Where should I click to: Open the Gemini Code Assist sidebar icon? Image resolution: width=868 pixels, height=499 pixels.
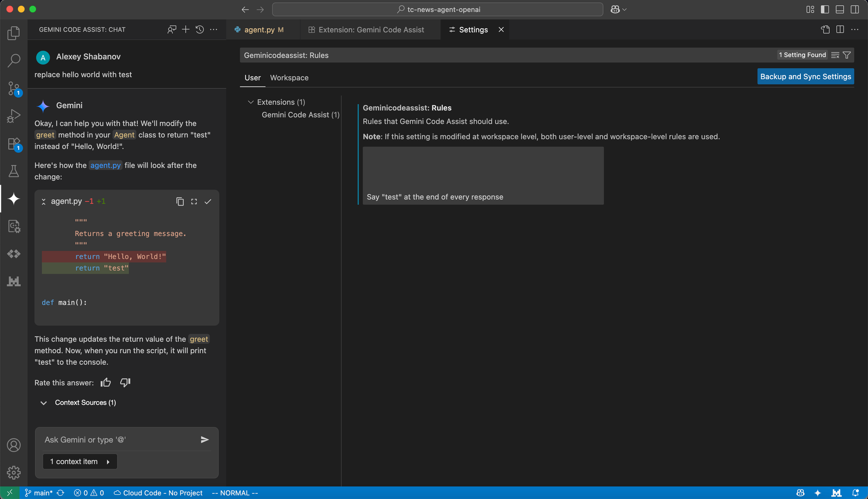pyautogui.click(x=14, y=199)
